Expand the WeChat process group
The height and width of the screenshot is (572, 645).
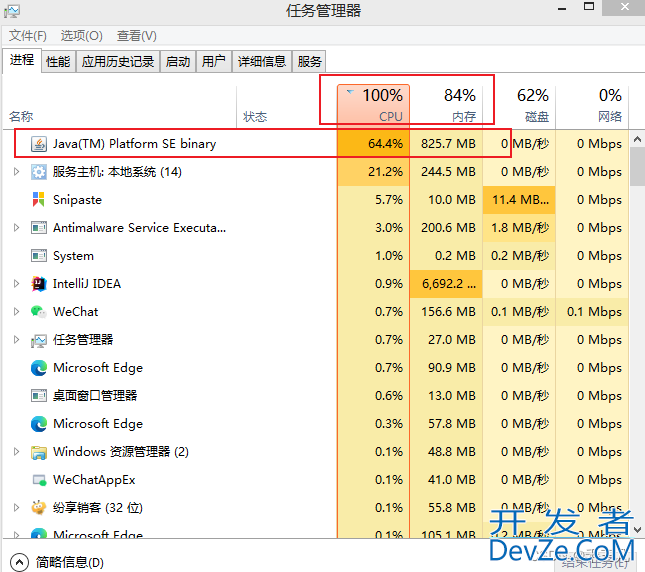tap(16, 311)
